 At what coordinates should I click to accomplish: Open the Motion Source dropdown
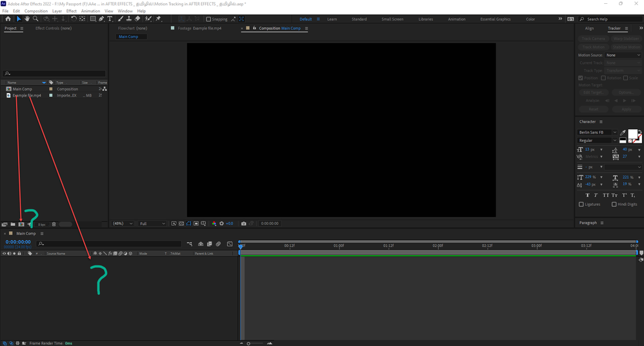coord(623,55)
